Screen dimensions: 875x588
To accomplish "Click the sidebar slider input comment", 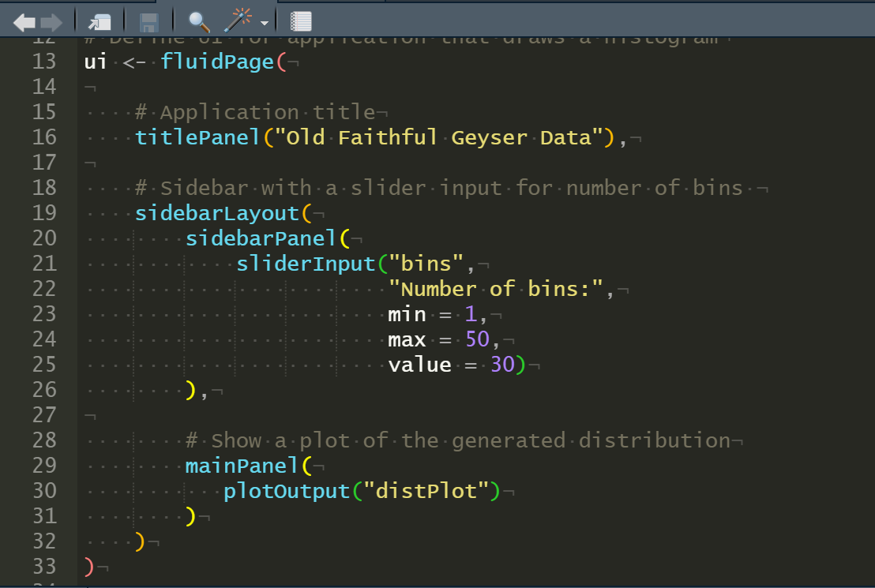I will [x=439, y=188].
